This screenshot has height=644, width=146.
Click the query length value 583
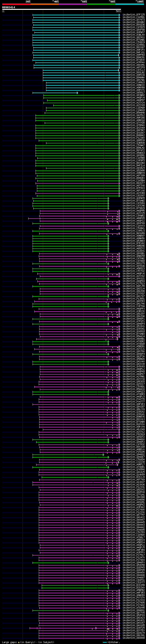click(118, 11)
